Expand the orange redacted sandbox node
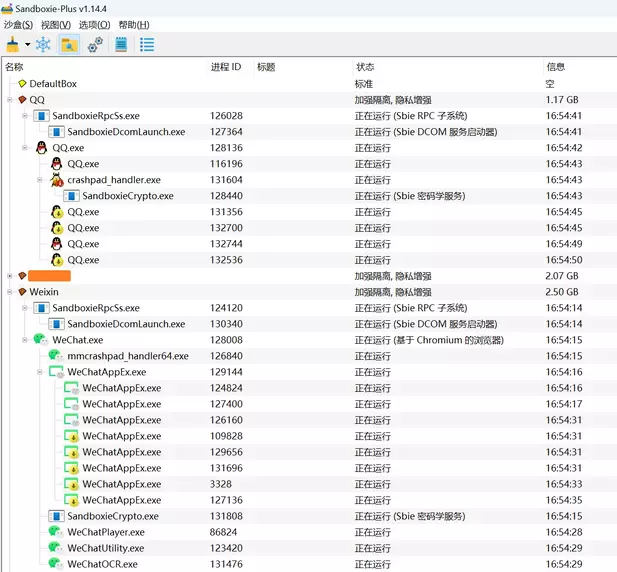Screen dimensions: 617x572 coord(10,276)
